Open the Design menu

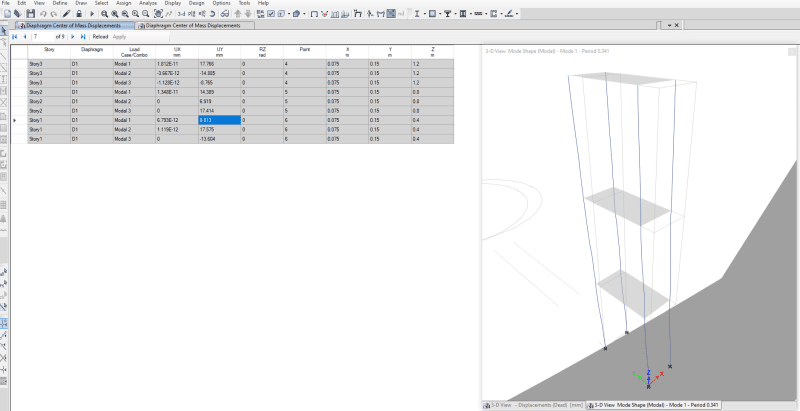coord(196,3)
